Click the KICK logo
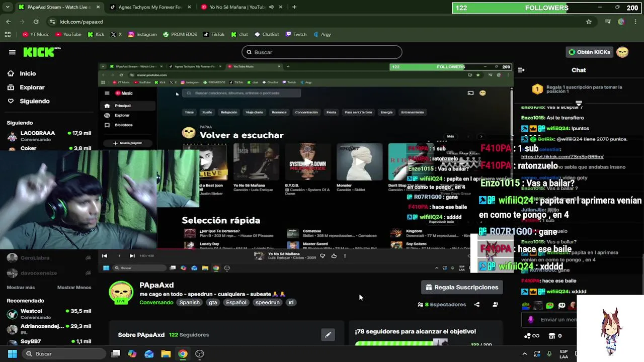This screenshot has height=362, width=644. [42, 52]
